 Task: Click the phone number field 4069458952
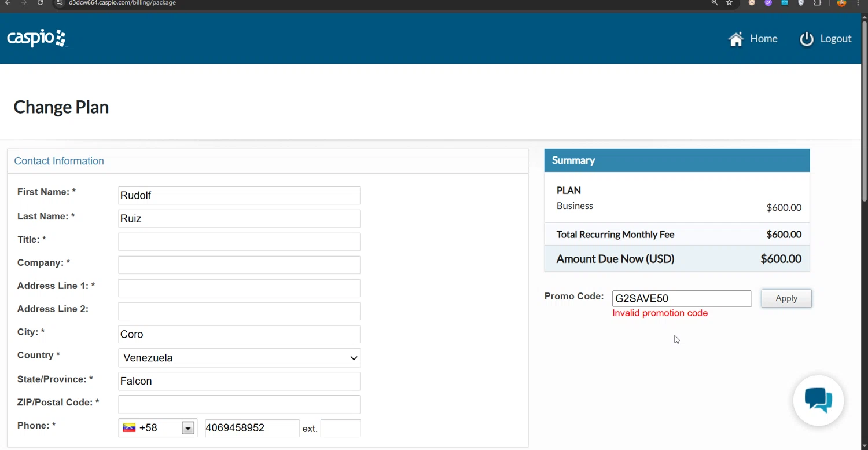click(x=252, y=428)
